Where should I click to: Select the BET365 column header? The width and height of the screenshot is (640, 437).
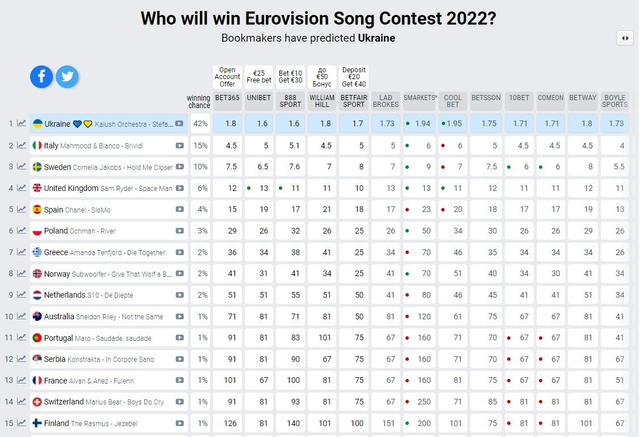point(231,100)
